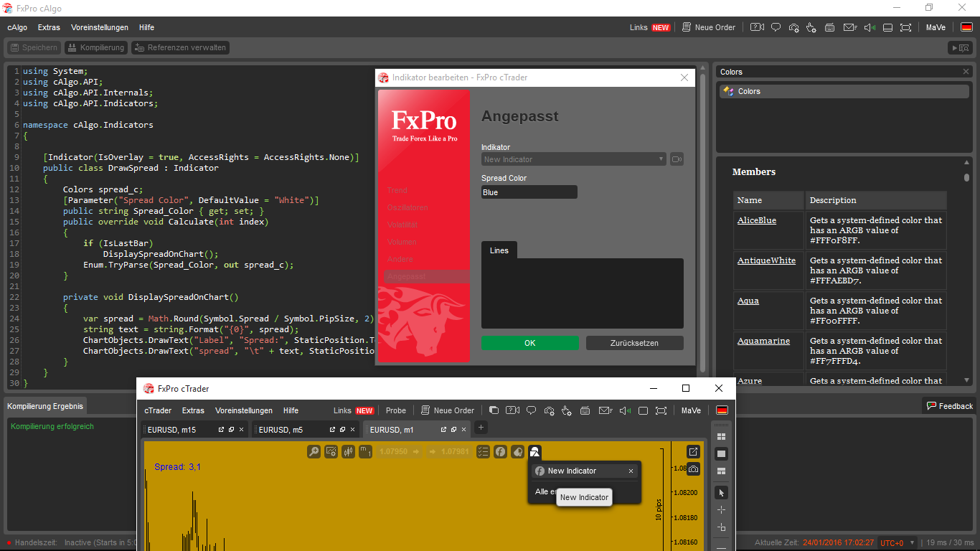Image resolution: width=980 pixels, height=551 pixels.
Task: Click the Feedback button
Action: (949, 406)
